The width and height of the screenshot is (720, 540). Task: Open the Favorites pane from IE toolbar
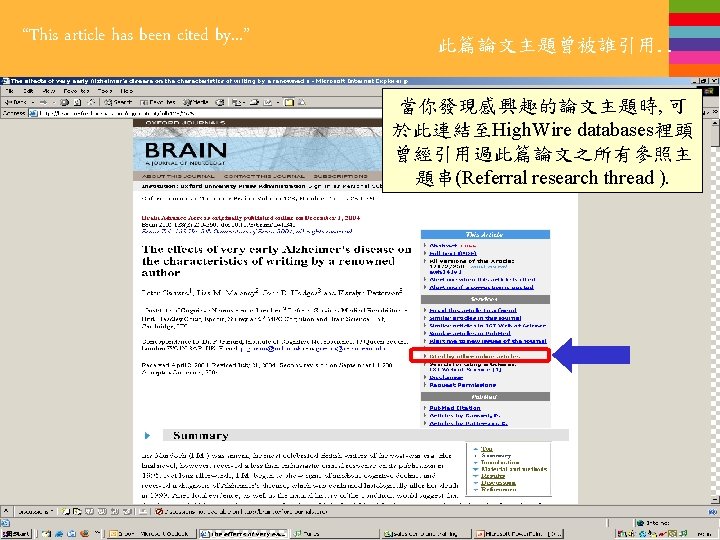point(158,102)
